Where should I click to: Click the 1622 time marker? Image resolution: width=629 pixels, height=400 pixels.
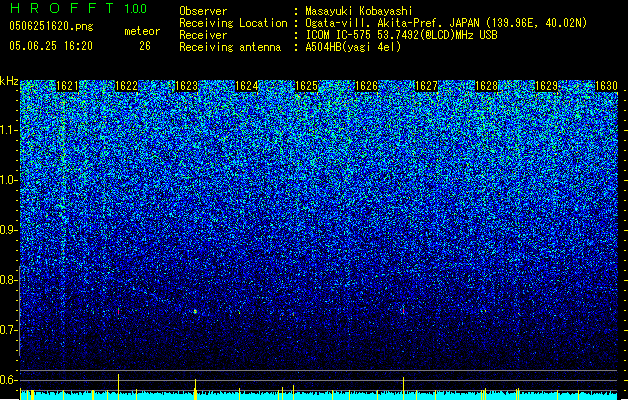click(x=126, y=86)
